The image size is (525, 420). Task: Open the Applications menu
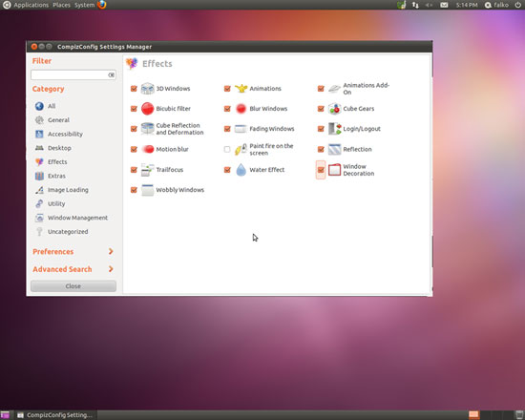[x=31, y=5]
